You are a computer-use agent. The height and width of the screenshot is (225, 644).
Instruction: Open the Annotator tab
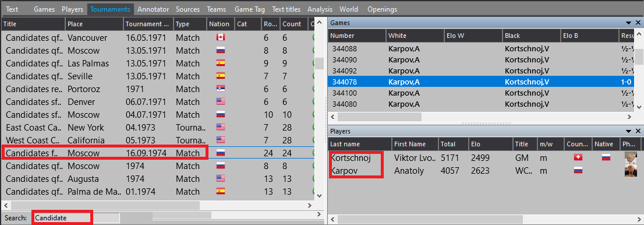[153, 9]
